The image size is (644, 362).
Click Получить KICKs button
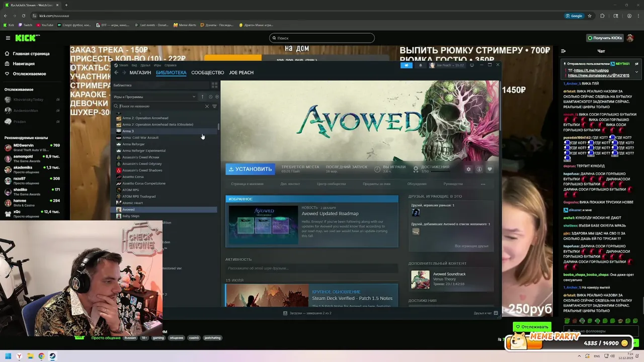[x=605, y=38]
